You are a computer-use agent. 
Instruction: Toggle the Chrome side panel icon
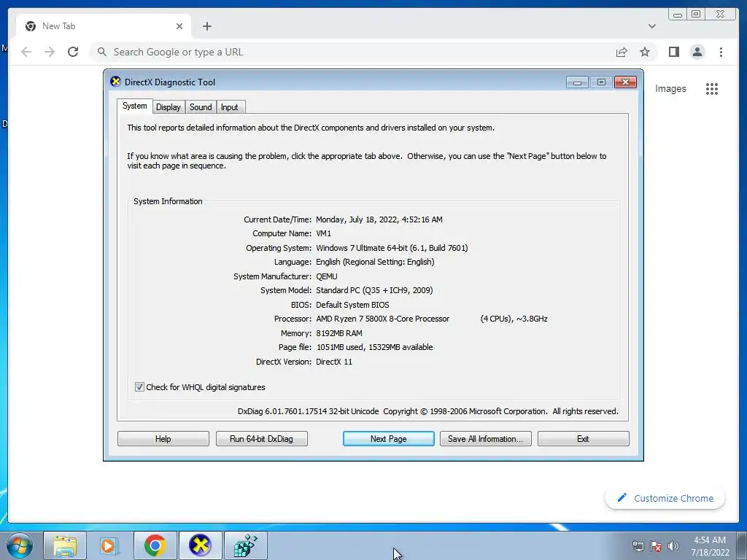point(673,52)
